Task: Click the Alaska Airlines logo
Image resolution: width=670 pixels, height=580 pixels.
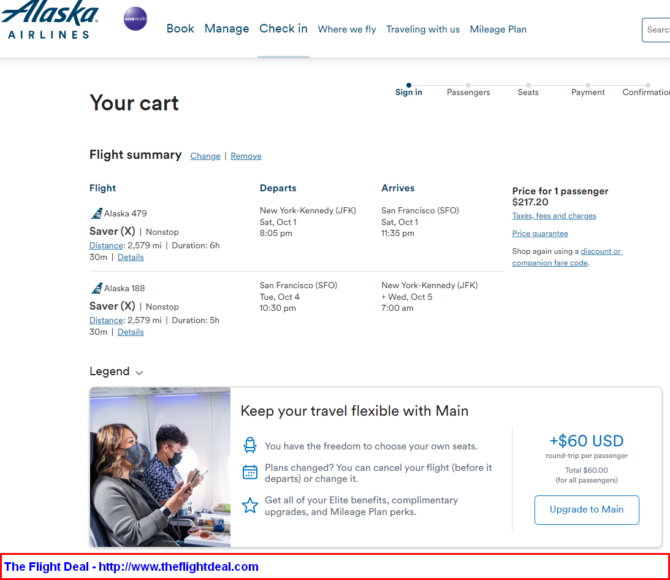Action: (x=50, y=19)
